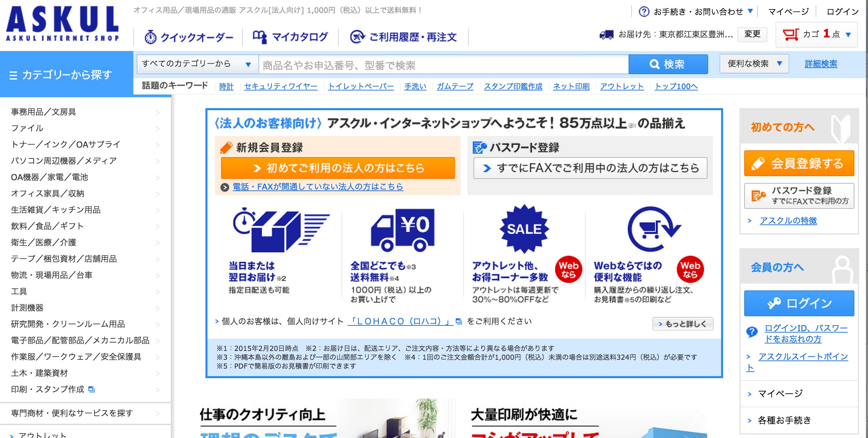The width and height of the screenshot is (868, 438).
Task: Click keyword link セキュリティワイヤー
Action: coord(281,86)
